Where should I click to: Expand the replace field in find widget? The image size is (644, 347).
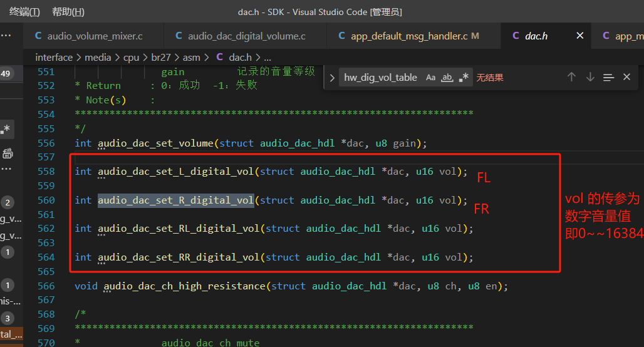[x=332, y=78]
